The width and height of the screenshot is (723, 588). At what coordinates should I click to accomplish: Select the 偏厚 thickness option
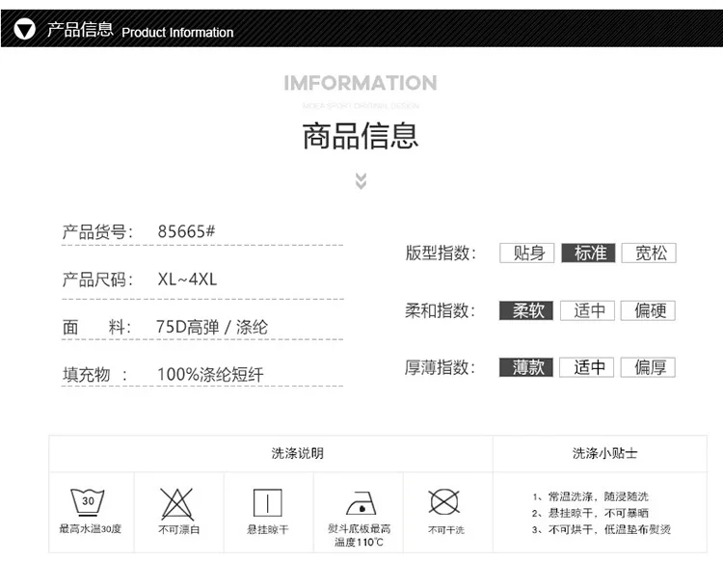(x=648, y=367)
